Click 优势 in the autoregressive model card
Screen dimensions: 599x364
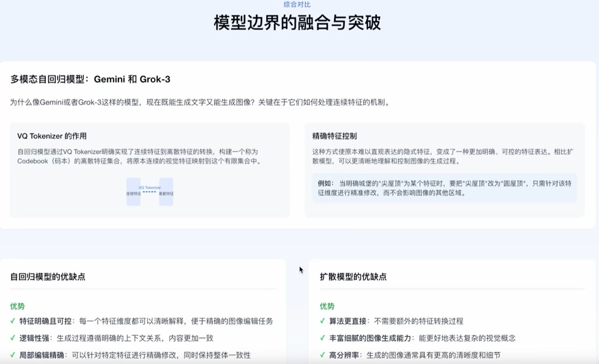coord(17,306)
